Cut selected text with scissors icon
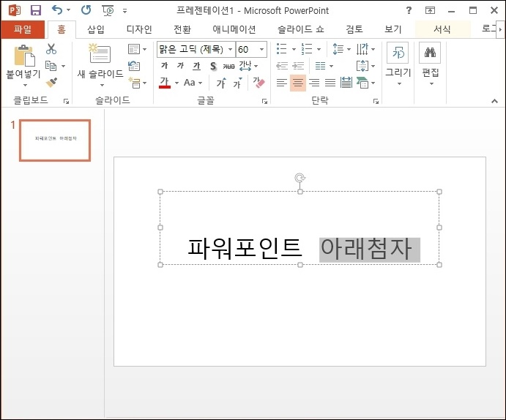Screen dimensions: 506x420 pyautogui.click(x=51, y=49)
